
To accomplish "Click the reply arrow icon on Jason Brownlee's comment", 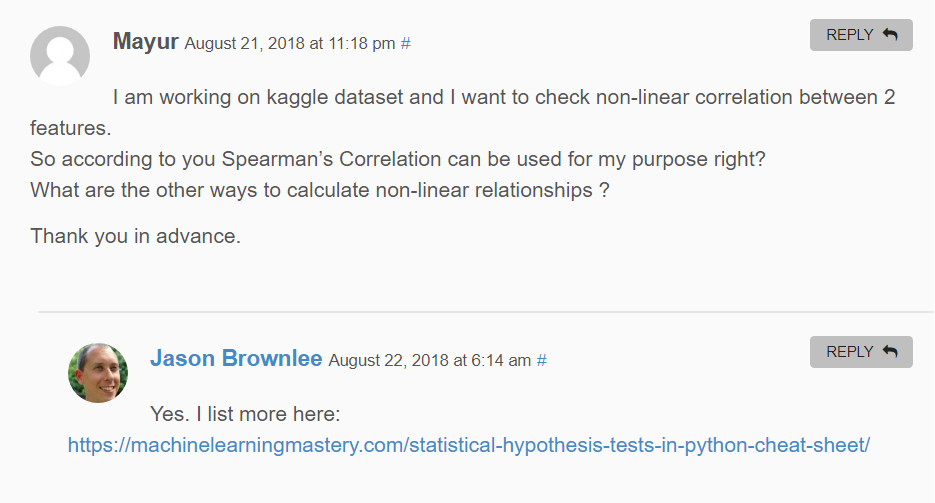I will [890, 352].
